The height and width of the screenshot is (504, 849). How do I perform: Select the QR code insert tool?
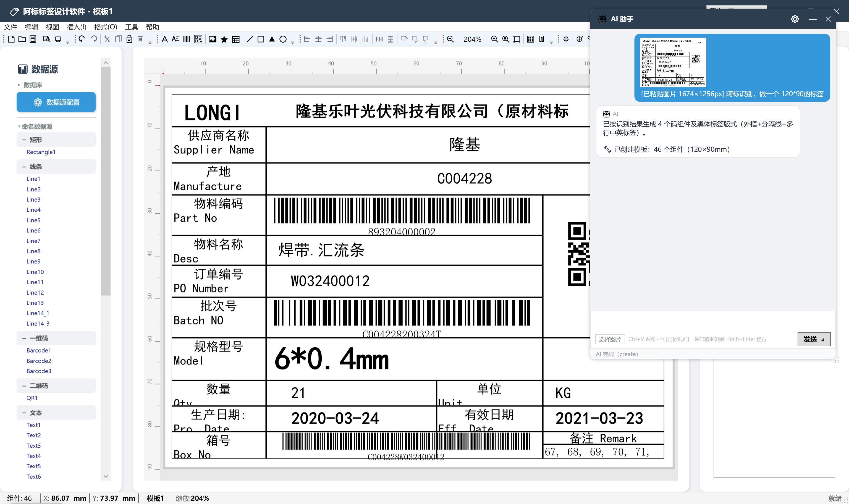point(198,39)
